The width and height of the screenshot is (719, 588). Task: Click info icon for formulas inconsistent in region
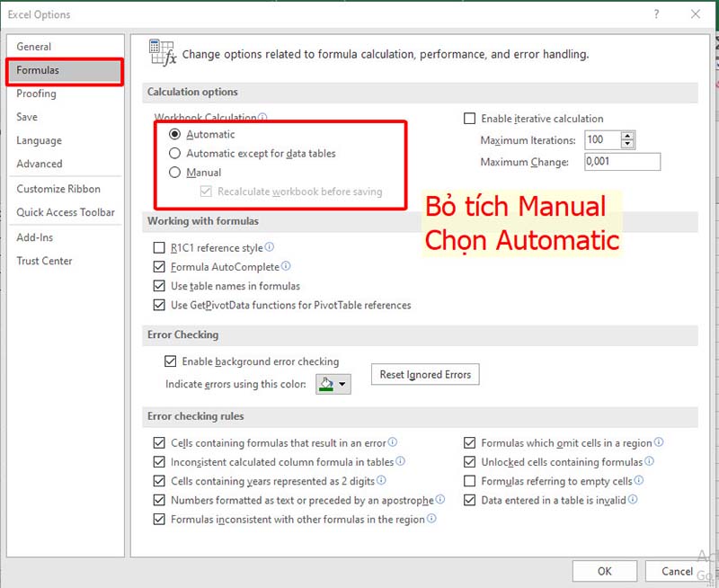[431, 518]
